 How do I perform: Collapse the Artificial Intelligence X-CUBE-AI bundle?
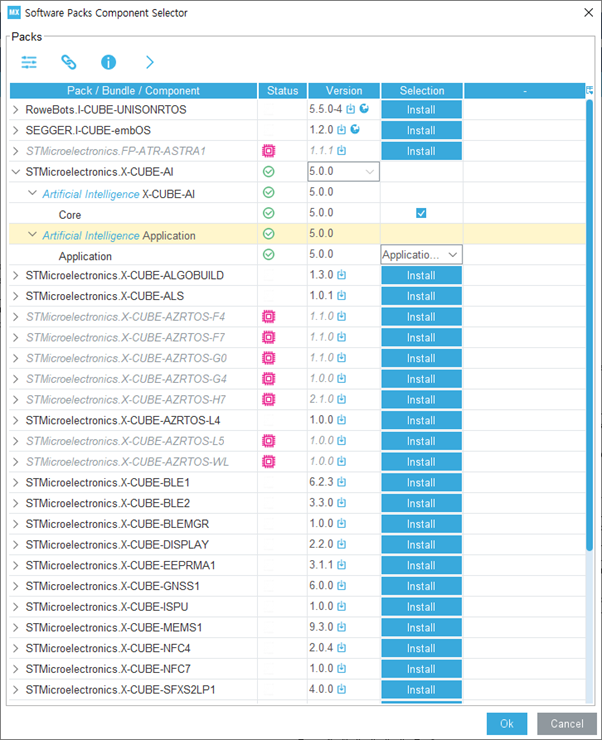[x=32, y=193]
